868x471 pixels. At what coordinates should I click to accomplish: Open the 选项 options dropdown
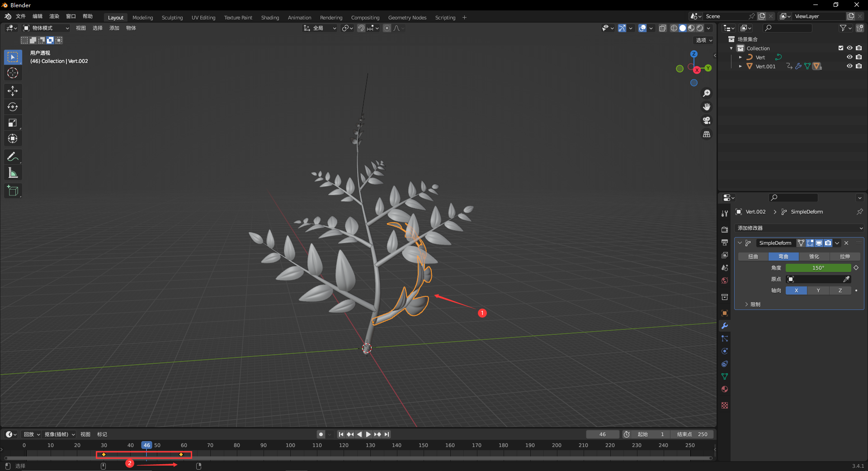(704, 40)
